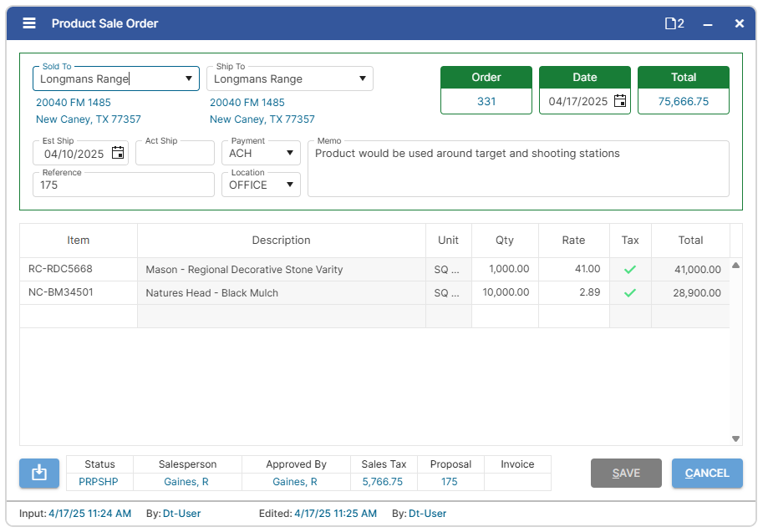The height and width of the screenshot is (532, 763).
Task: Open the navigation hamburger menu
Action: click(29, 23)
